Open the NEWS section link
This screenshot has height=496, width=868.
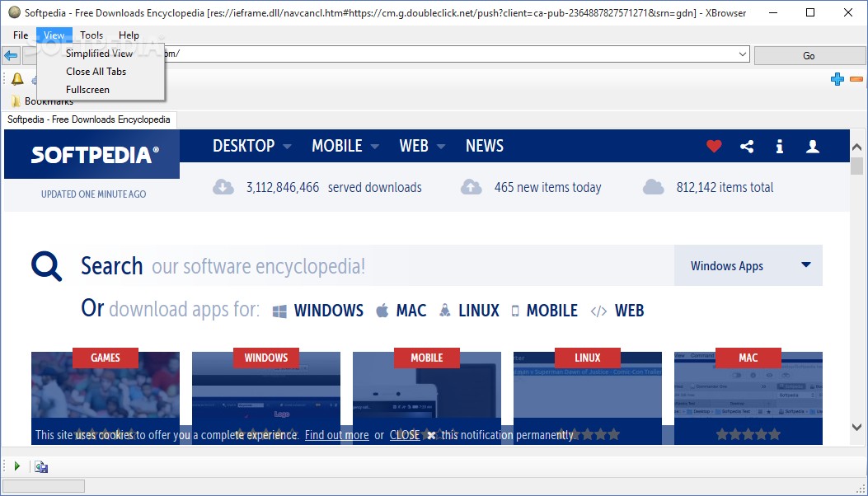point(485,146)
